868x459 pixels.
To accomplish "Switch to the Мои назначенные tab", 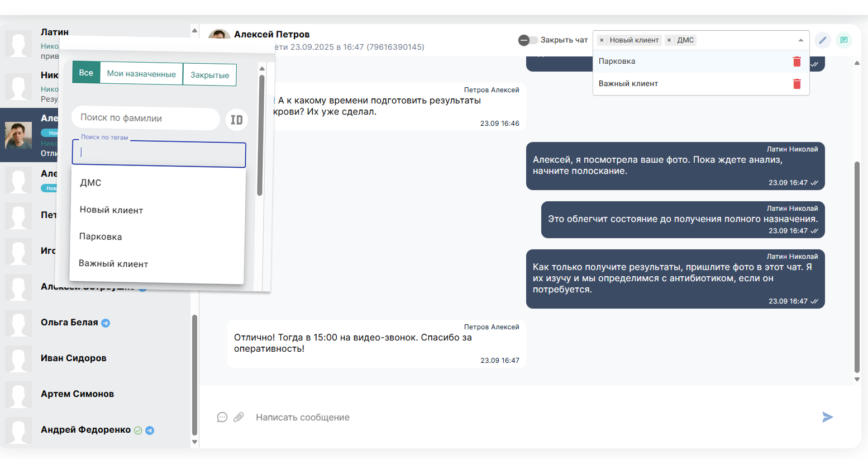I will tap(141, 74).
